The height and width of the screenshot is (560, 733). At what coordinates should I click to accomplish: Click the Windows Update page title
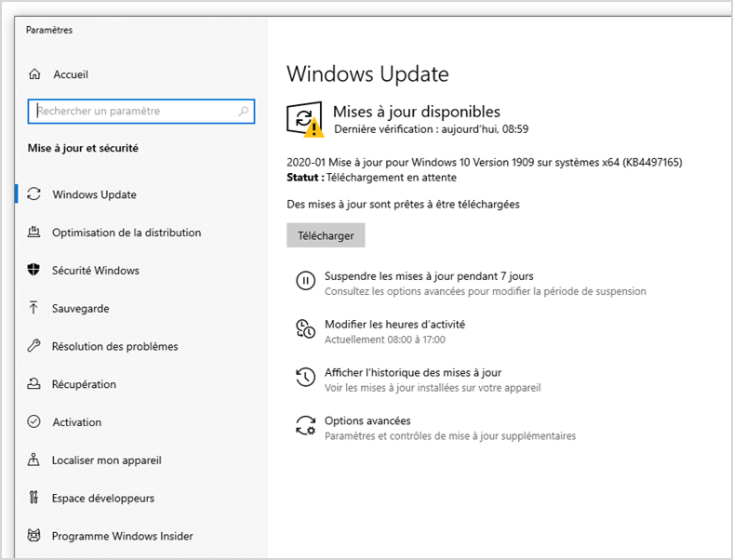[x=368, y=73]
